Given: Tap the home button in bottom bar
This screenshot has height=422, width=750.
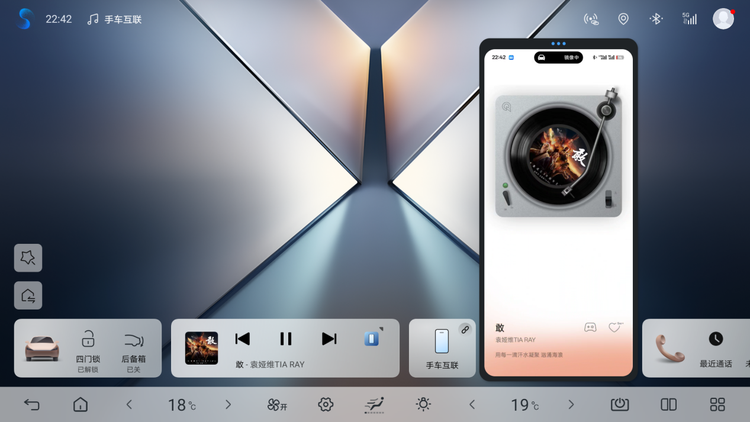Looking at the screenshot, I should coord(80,404).
